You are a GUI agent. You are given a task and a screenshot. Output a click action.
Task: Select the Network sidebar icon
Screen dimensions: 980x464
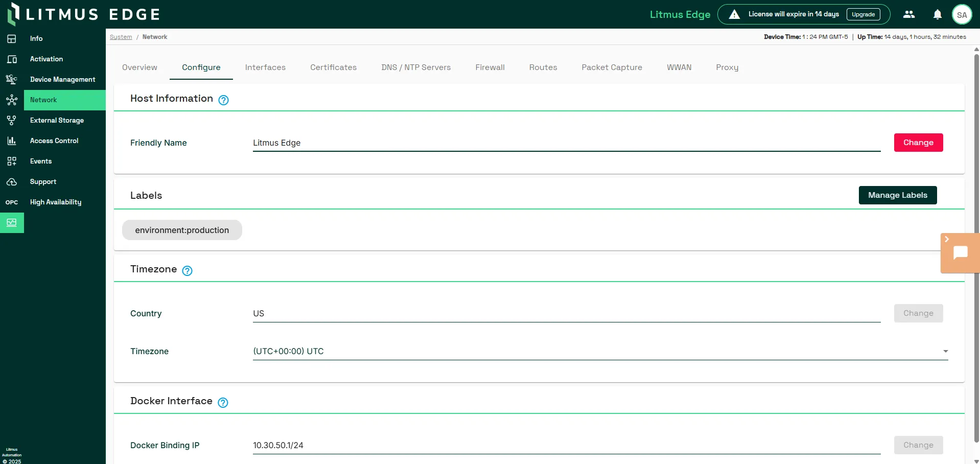(x=12, y=100)
